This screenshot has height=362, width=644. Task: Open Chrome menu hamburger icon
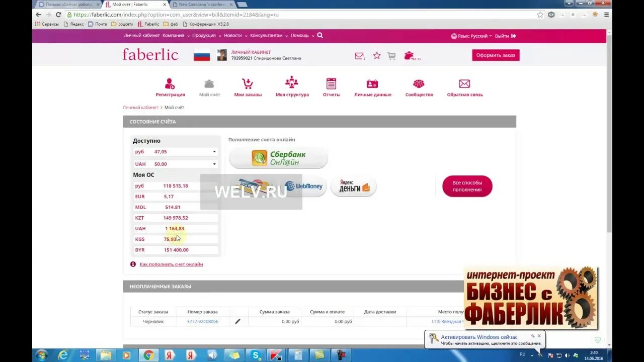click(606, 15)
